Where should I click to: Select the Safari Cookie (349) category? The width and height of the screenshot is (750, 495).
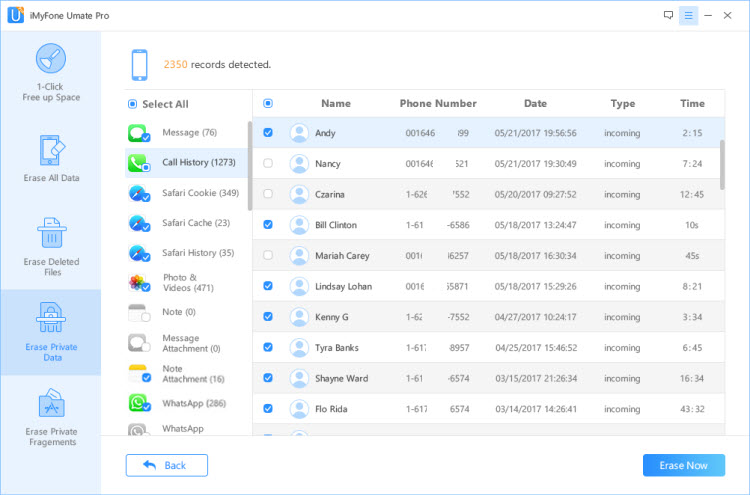click(x=187, y=193)
